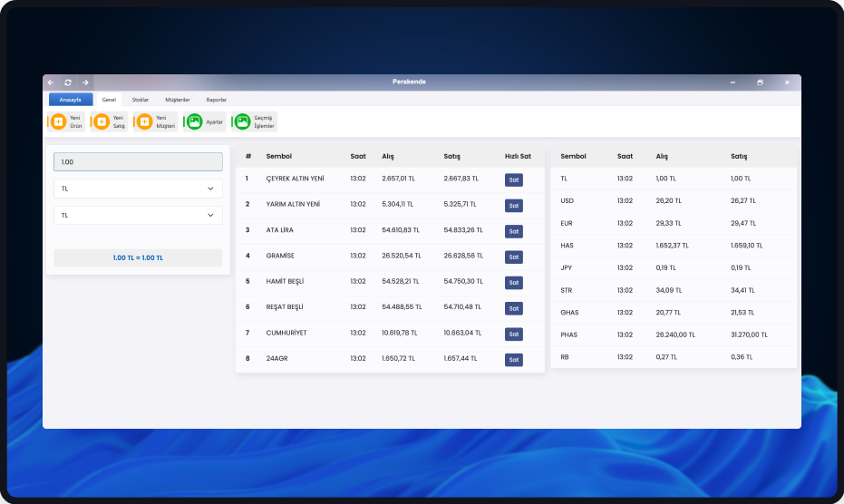Click Sat button for CUMHURİYET row

[514, 334]
